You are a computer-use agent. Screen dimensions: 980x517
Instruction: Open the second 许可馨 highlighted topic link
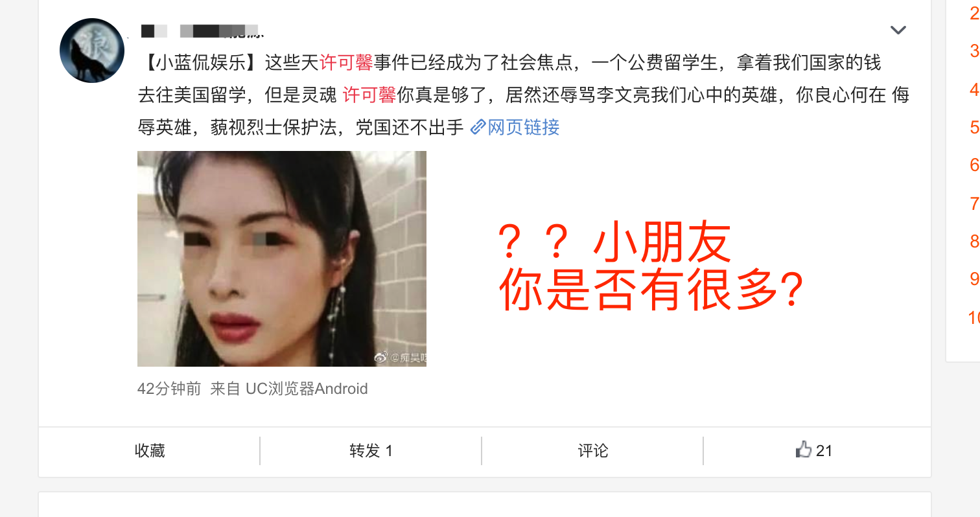coord(369,95)
